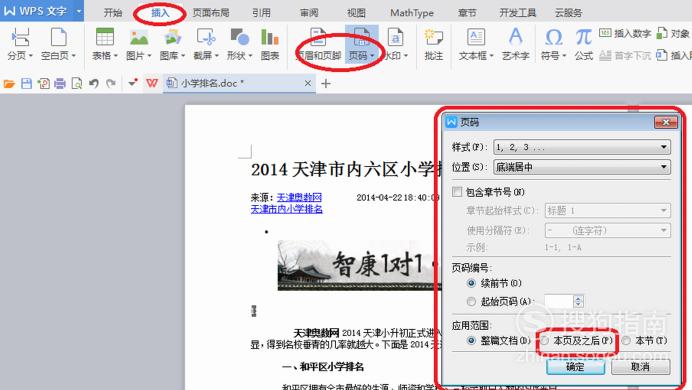Screen dimensions: 692x390
Task: Click the print preview icon
Action: [x=77, y=83]
